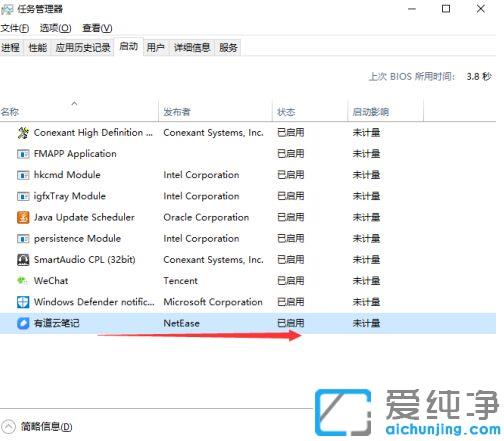Click the FMAPP Application icon
The width and height of the screenshot is (504, 441).
click(23, 154)
